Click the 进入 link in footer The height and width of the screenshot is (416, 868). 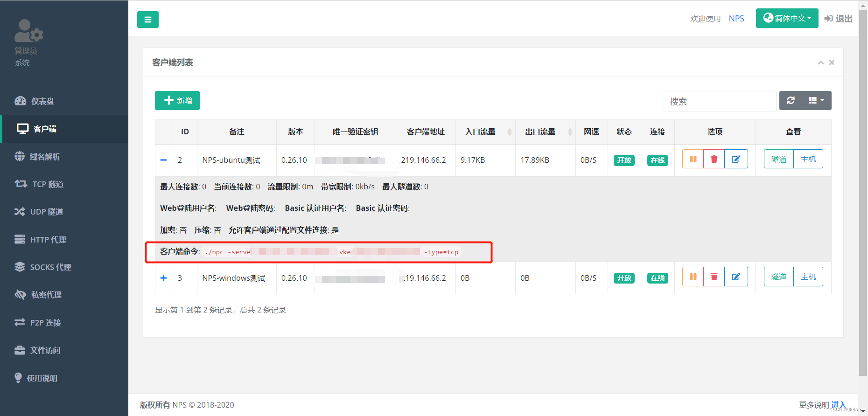point(838,404)
